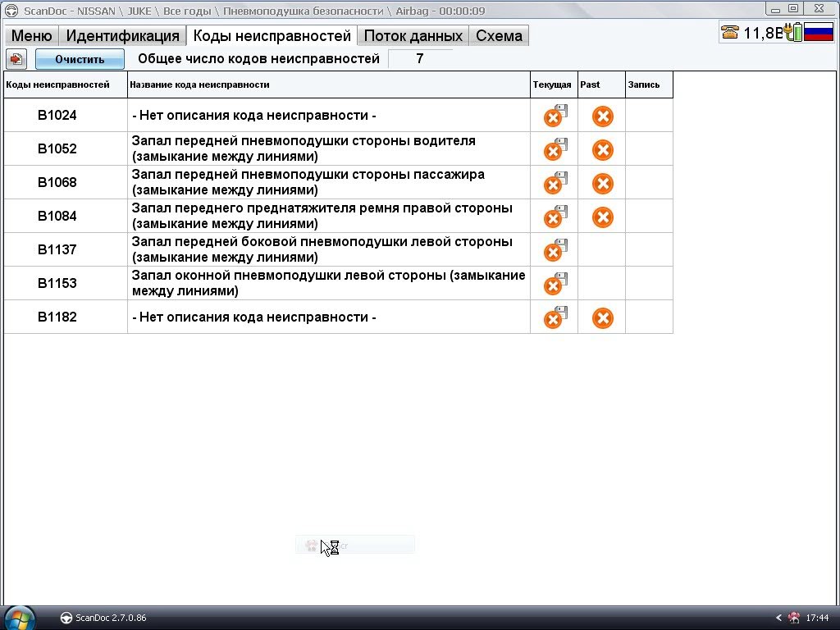Select fault code B1084 cell
The image size is (840, 630).
click(66, 216)
